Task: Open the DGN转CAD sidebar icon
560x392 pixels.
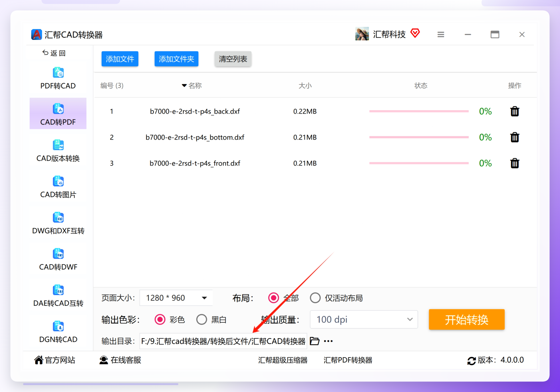Action: pyautogui.click(x=58, y=326)
